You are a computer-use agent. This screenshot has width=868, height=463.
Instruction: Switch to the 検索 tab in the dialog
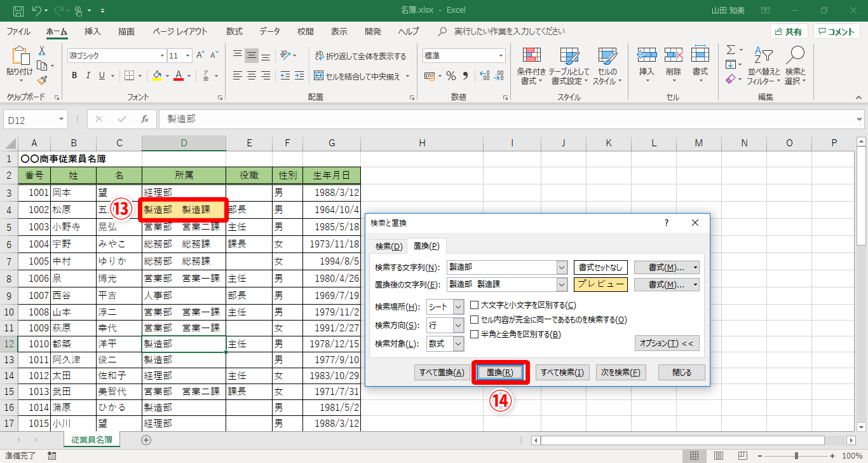pyautogui.click(x=389, y=246)
